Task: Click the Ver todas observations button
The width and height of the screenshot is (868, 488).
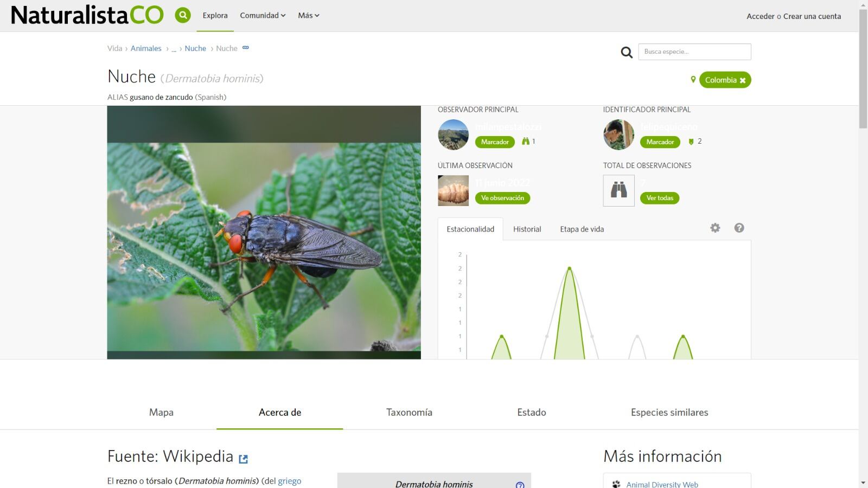Action: tap(659, 198)
